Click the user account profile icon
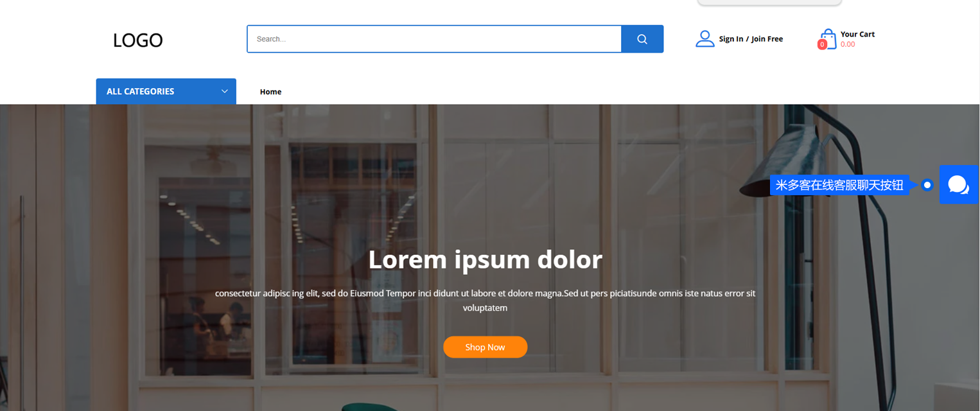Screen dimensions: 980x411 pyautogui.click(x=704, y=39)
